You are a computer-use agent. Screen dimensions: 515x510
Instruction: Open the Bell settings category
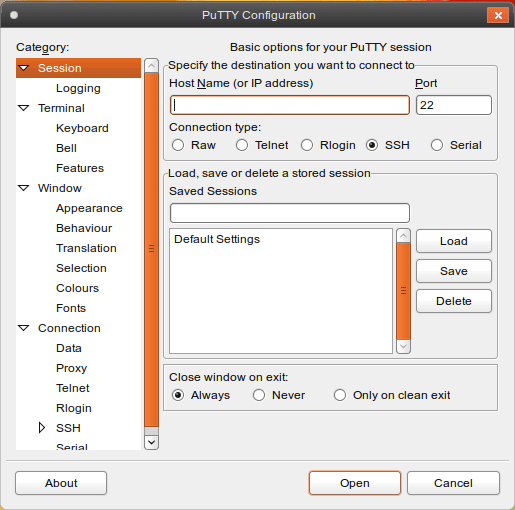tap(66, 148)
